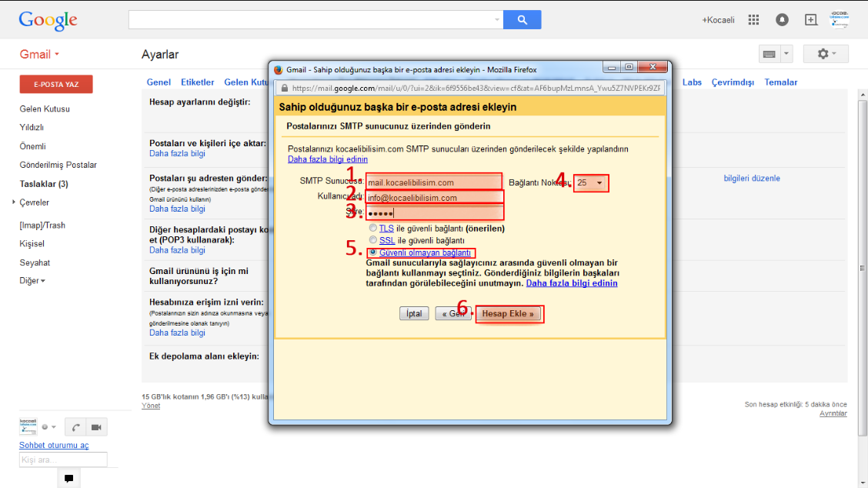
Task: Open the Gmail product switcher dropdown
Action: pyautogui.click(x=39, y=55)
